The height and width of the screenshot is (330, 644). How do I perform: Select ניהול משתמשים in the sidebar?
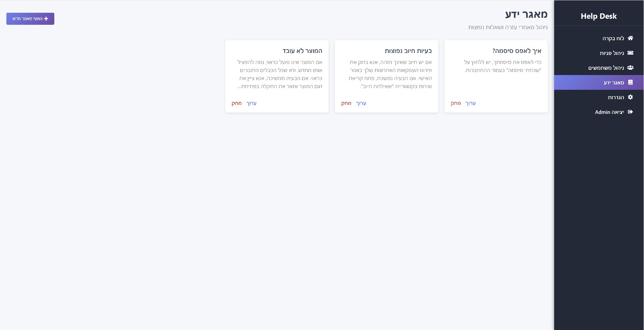tap(606, 68)
